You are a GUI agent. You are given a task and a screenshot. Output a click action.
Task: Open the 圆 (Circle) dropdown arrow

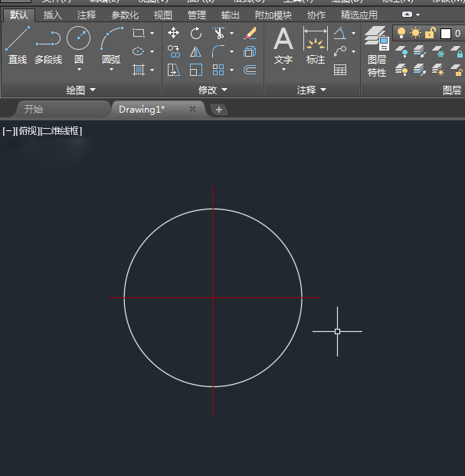[79, 70]
